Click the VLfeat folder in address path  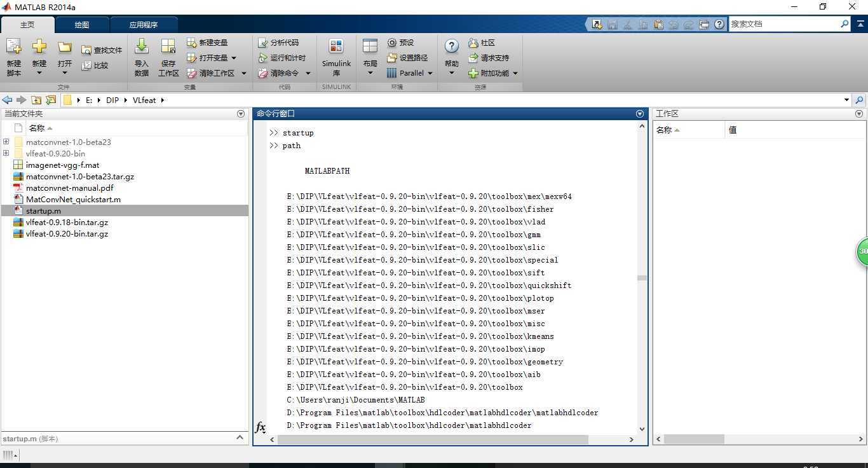tap(144, 100)
